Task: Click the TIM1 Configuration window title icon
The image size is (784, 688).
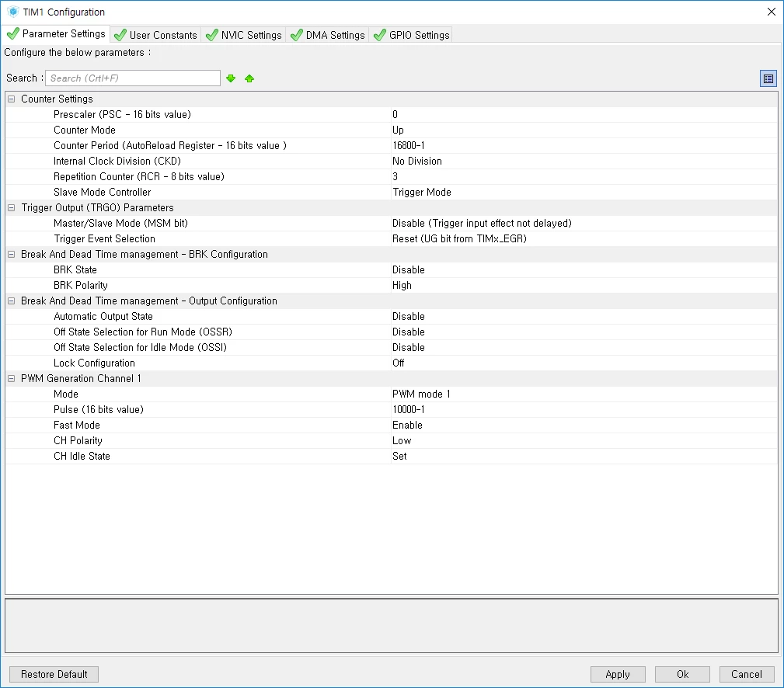Action: (13, 12)
